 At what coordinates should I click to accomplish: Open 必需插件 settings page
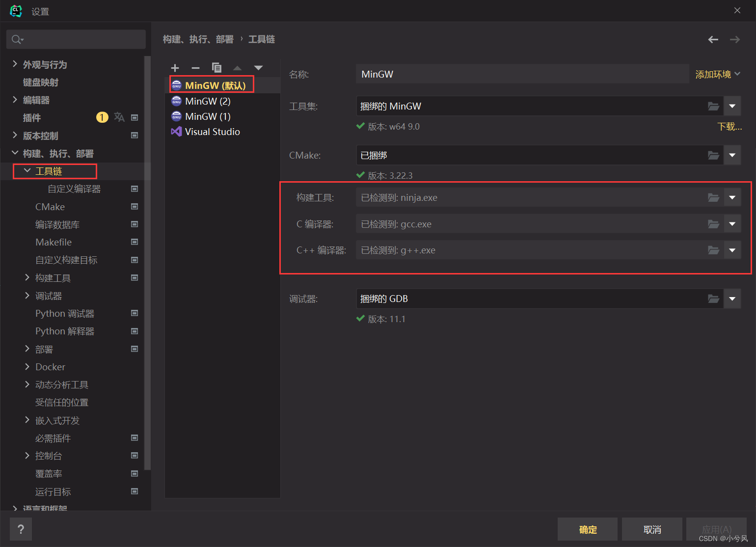(x=53, y=438)
